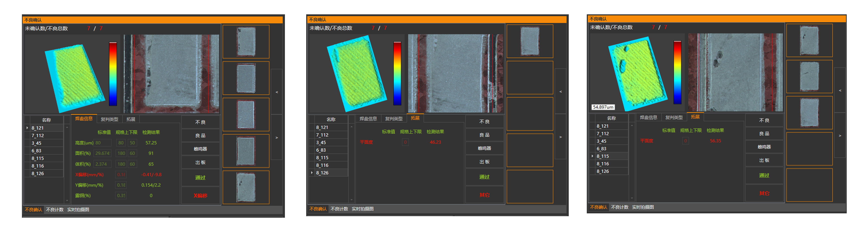Viewport: 868px width, 229px height.
Task: Select row 8_121 in left window list
Action: 46,128
